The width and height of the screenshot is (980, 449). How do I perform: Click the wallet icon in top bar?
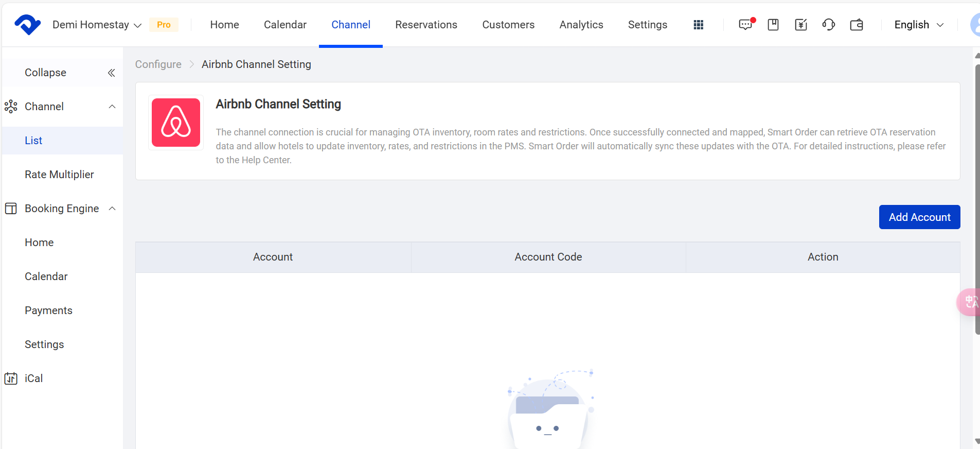857,25
